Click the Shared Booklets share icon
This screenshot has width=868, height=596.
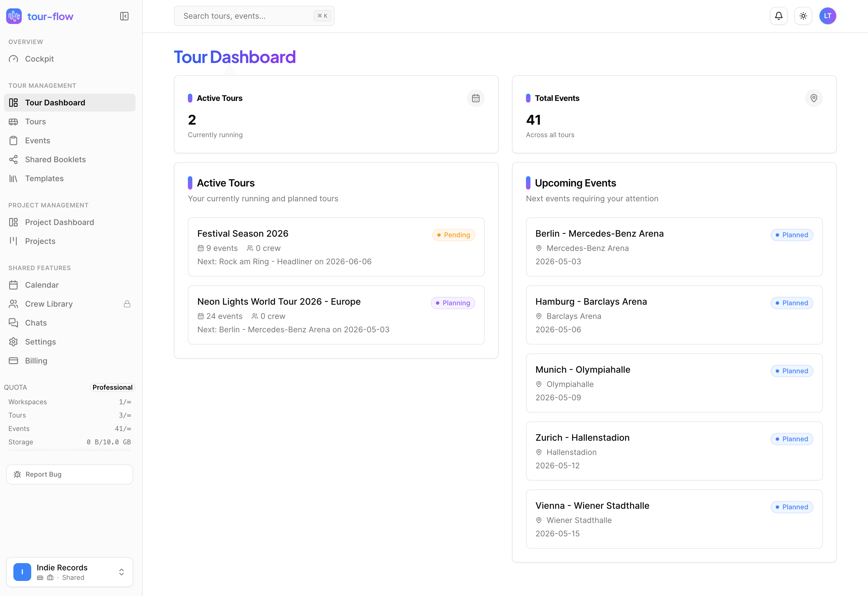pos(13,159)
